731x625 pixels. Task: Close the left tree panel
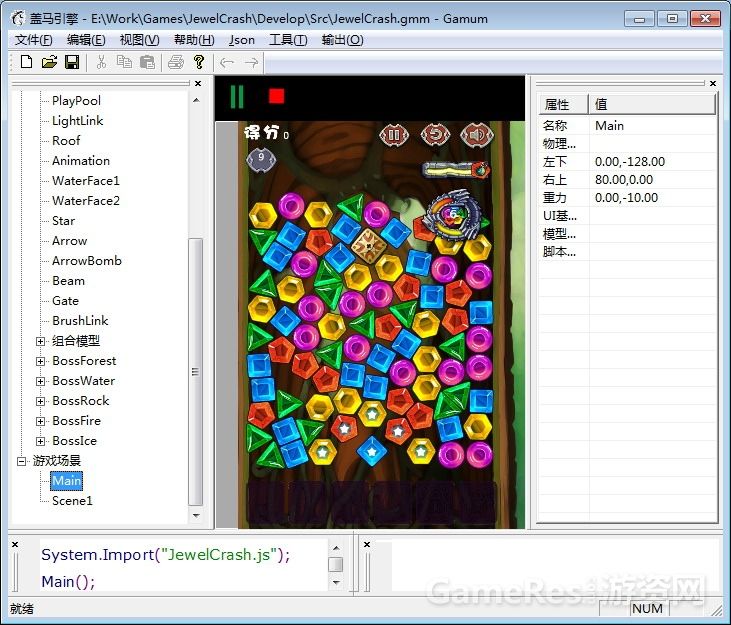pyautogui.click(x=197, y=84)
